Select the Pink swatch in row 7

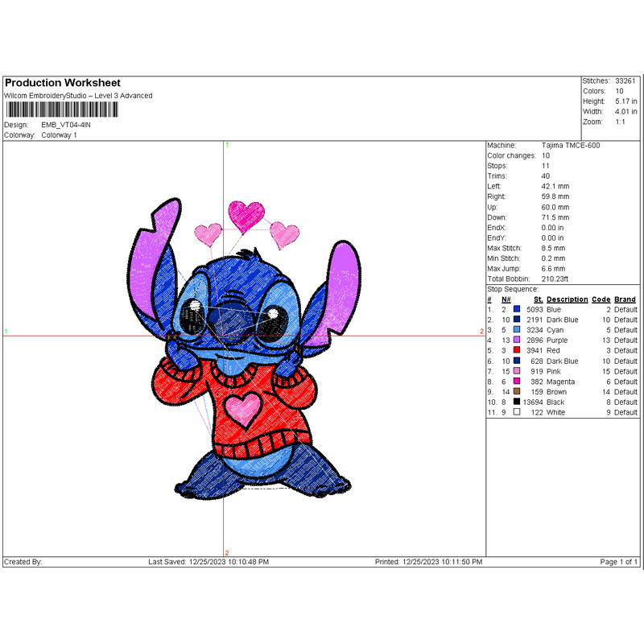[515, 371]
